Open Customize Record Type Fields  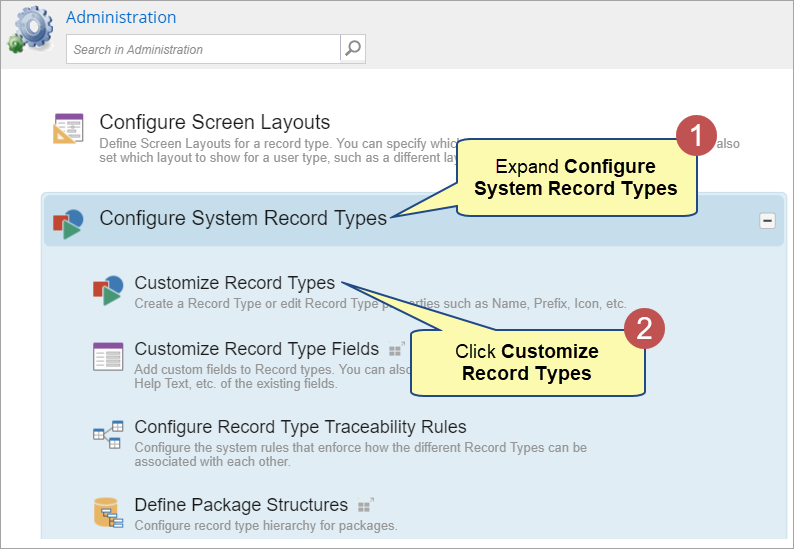pos(256,349)
